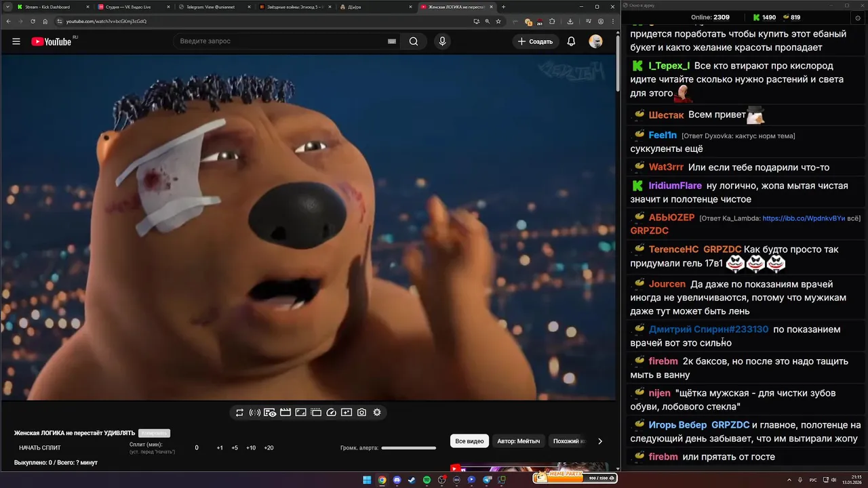Toggle the loop icon in player toolbar
868x488 pixels.
(x=239, y=412)
